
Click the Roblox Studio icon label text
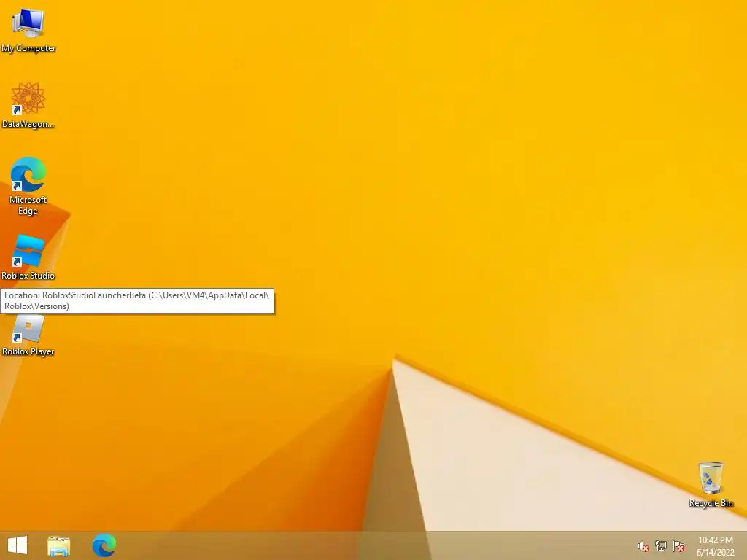coord(28,276)
